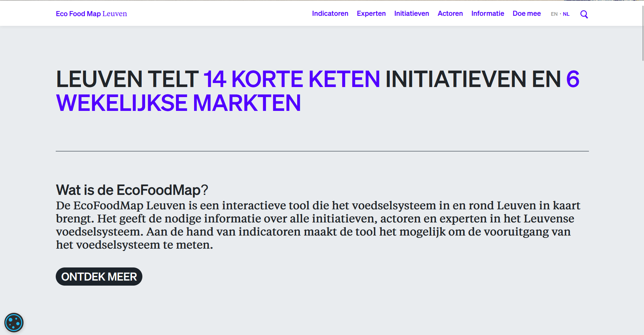This screenshot has height=335, width=644.
Task: Click the EcoFoodMap description paragraph
Action: pos(318,225)
